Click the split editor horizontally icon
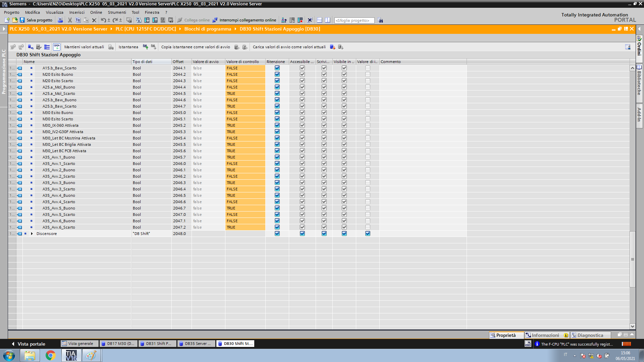Viewport: 644px width, 362px height. [x=319, y=20]
